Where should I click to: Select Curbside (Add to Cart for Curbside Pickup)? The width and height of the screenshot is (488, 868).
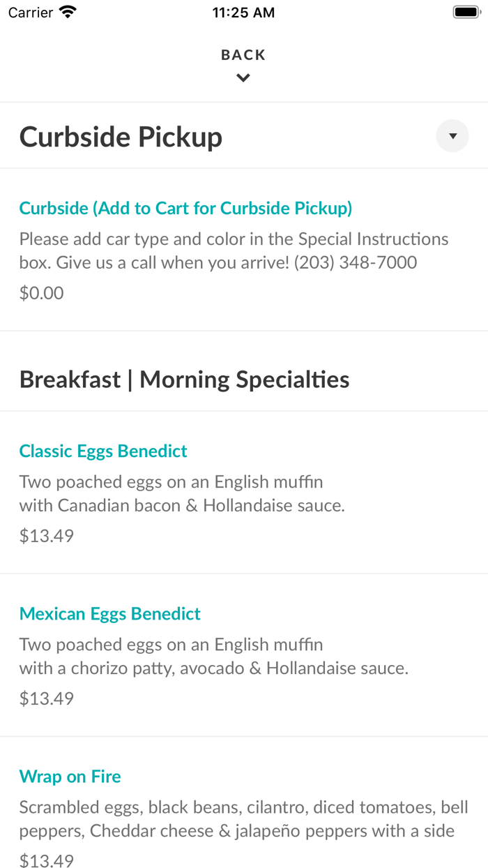(x=185, y=208)
